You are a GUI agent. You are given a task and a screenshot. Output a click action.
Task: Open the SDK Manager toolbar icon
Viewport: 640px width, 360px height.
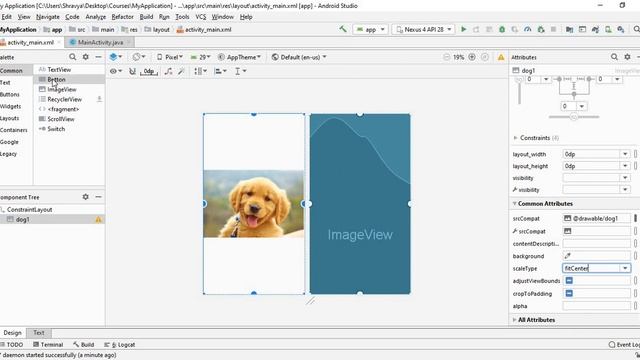[621, 29]
